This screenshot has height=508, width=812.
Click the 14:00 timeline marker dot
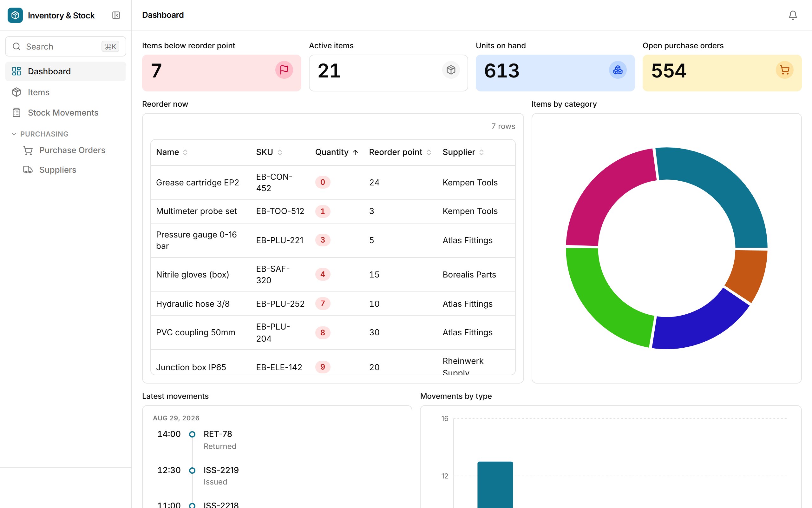point(192,434)
